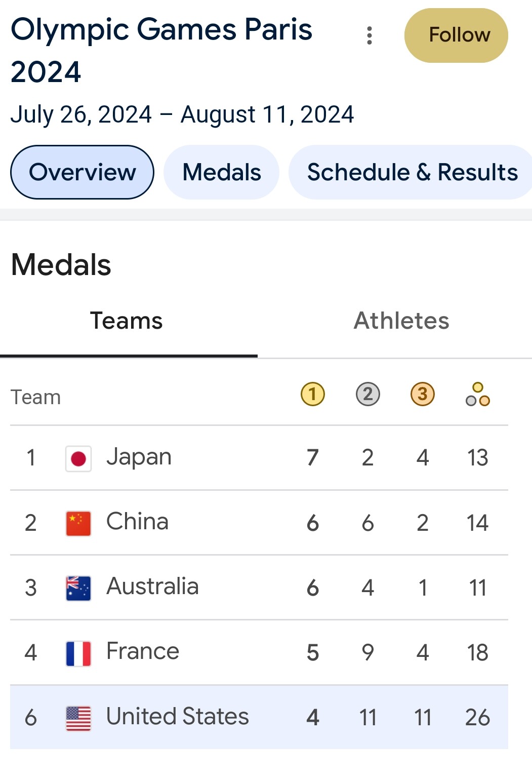This screenshot has width=532, height=782.
Task: Open the Schedule & Results chip
Action: pyautogui.click(x=411, y=172)
